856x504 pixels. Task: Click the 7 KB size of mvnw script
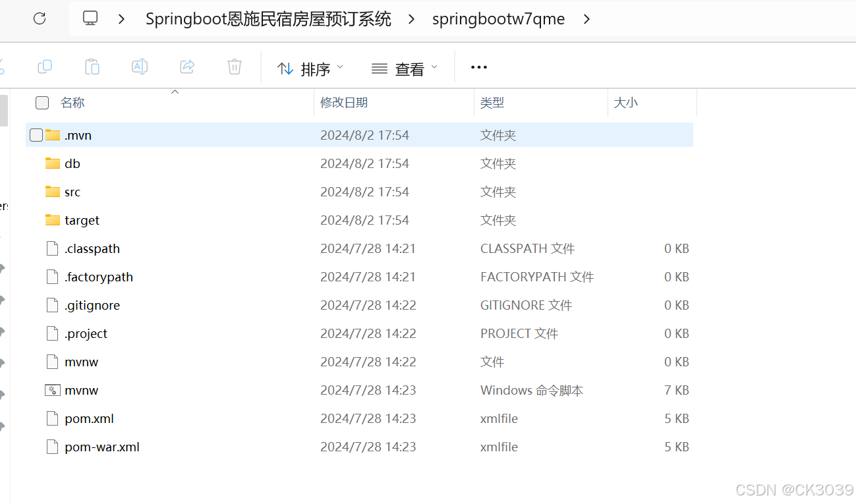677,390
